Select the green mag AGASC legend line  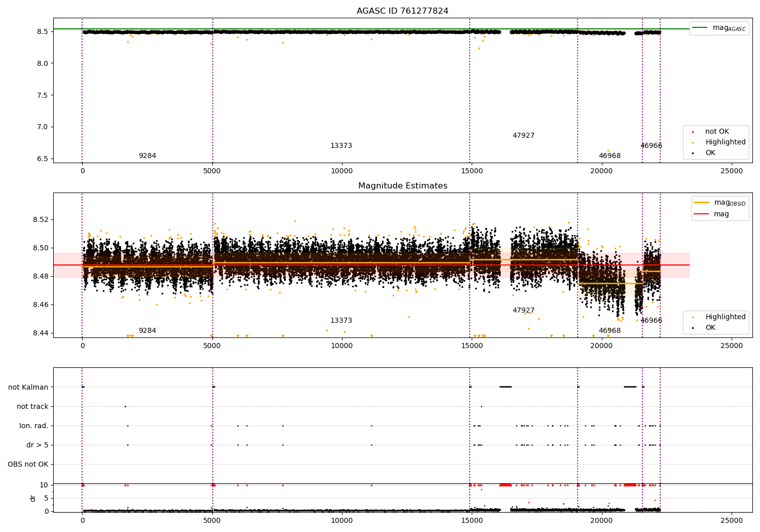pos(700,27)
